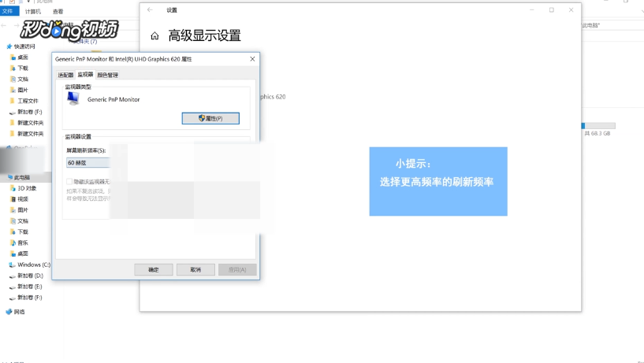Select 网络 in the navigation pane
The height and width of the screenshot is (363, 644).
point(19,312)
